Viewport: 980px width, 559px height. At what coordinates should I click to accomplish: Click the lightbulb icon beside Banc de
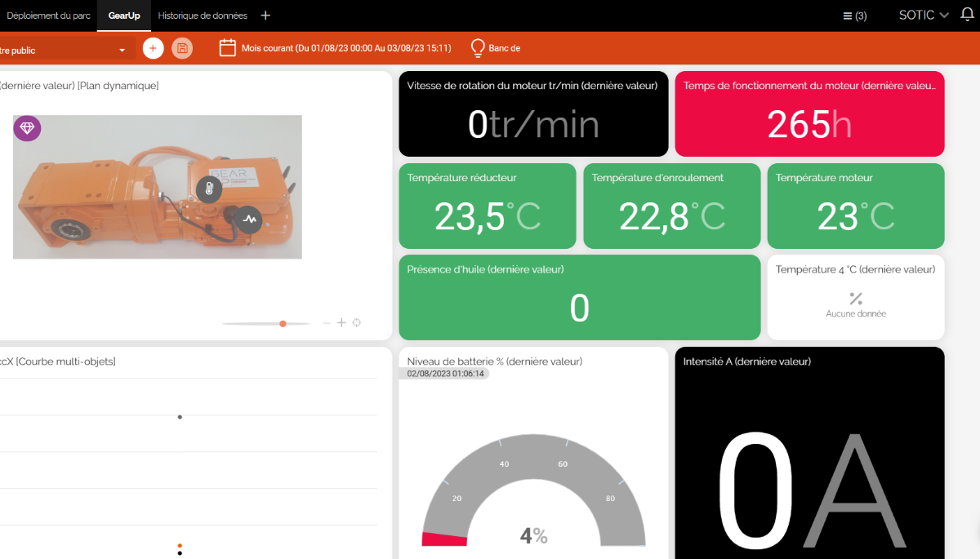coord(478,48)
